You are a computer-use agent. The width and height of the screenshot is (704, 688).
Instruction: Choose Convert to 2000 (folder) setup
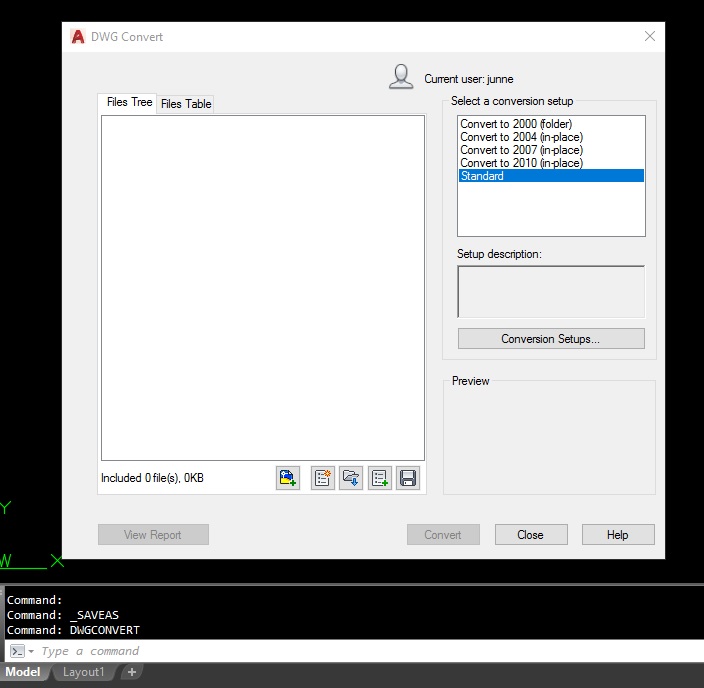pyautogui.click(x=516, y=123)
